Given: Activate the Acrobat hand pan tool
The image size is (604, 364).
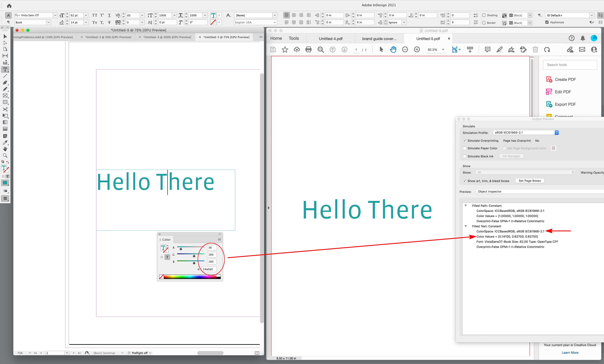Looking at the screenshot, I should point(393,50).
